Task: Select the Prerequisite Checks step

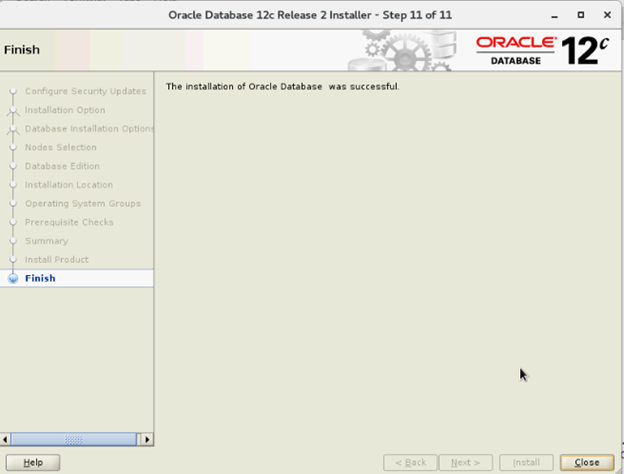Action: tap(69, 222)
